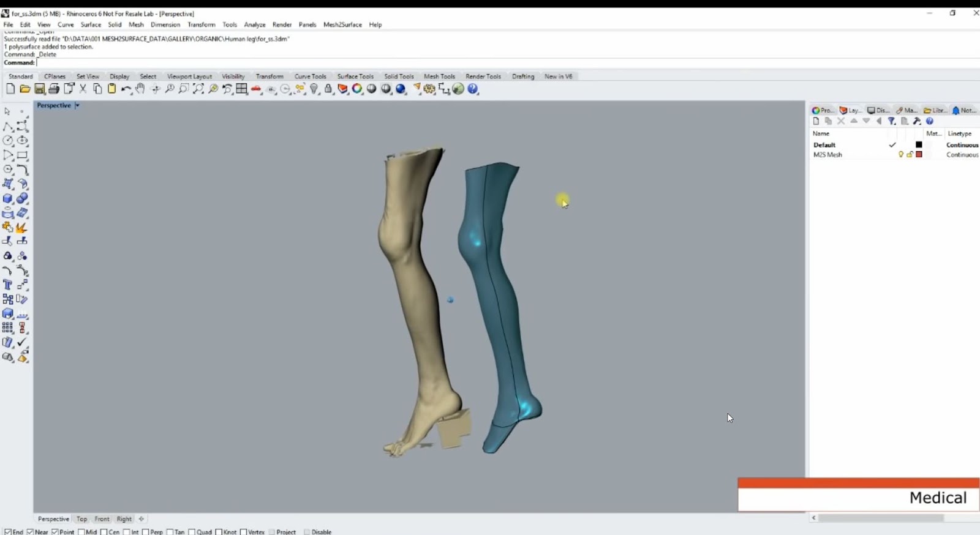This screenshot has width=980, height=535.
Task: Click the New Layer icon in layer panel
Action: [x=816, y=121]
